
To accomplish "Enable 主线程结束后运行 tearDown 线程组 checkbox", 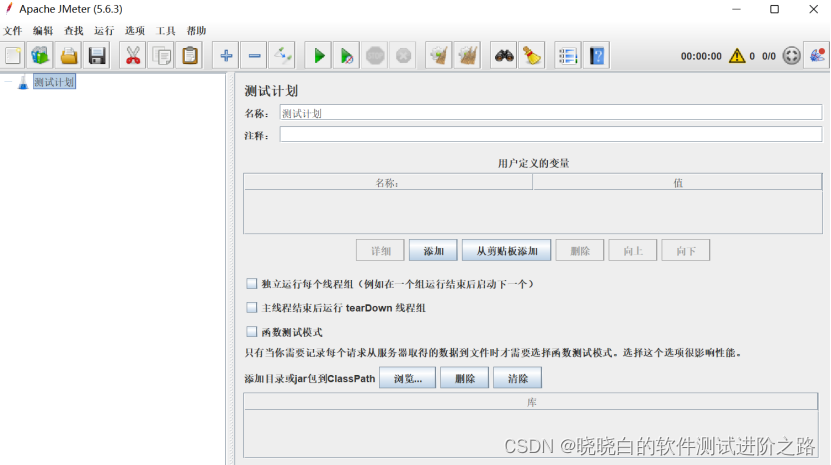I will click(x=252, y=308).
